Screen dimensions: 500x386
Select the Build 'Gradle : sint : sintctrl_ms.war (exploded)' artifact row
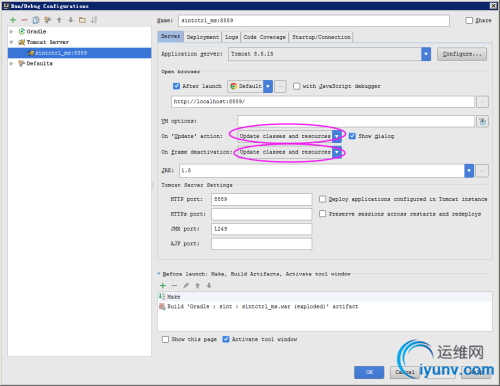(325, 306)
